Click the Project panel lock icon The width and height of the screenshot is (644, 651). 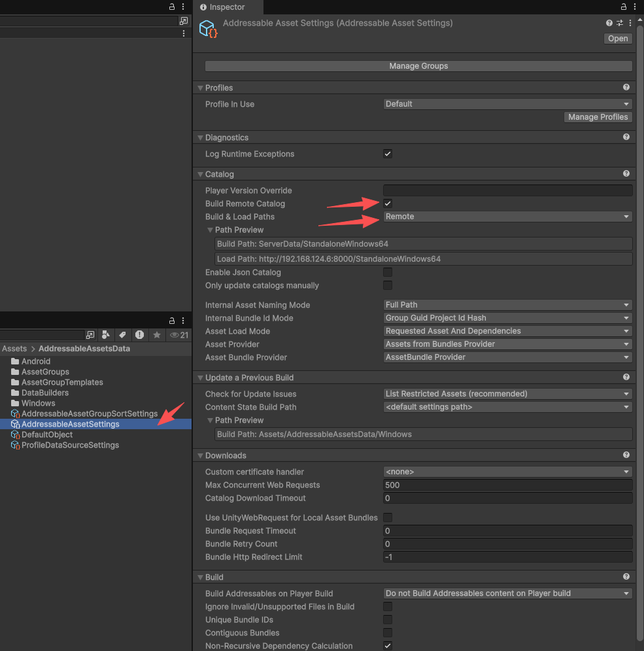point(172,321)
